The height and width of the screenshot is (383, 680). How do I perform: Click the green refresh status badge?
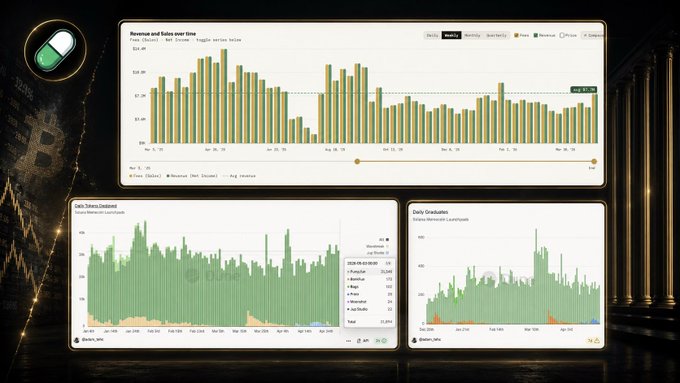pos(381,341)
